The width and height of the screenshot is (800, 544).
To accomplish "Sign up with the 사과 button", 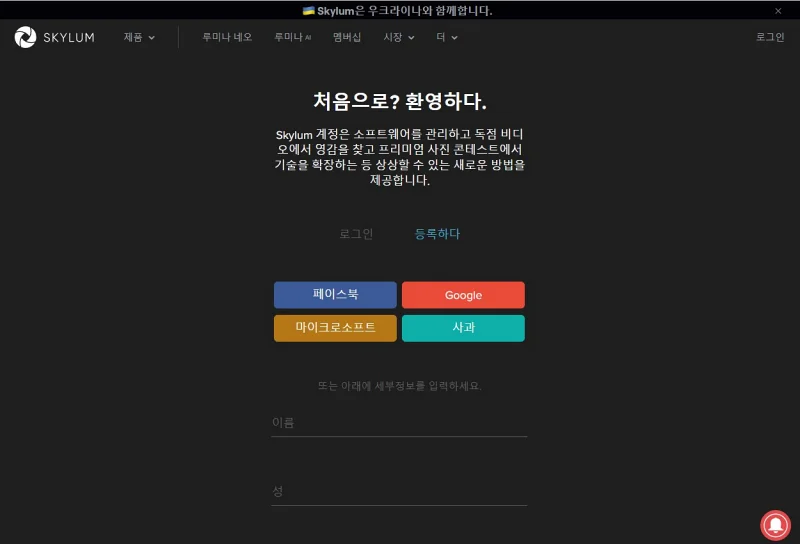I will click(x=463, y=328).
